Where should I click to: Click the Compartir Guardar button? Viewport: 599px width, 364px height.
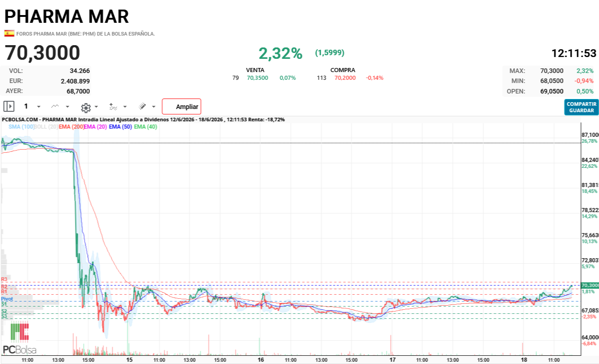581,107
